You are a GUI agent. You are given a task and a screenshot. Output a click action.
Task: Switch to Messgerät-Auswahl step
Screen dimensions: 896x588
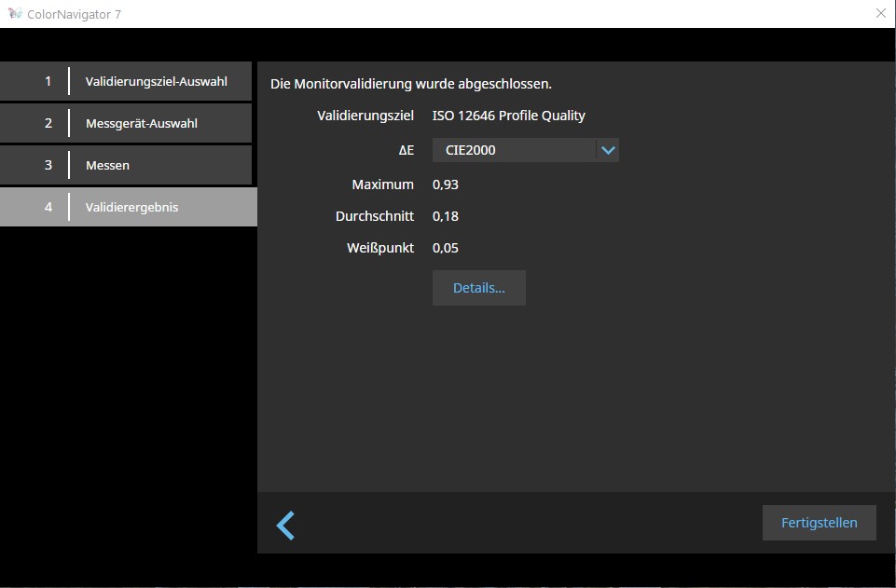point(127,123)
